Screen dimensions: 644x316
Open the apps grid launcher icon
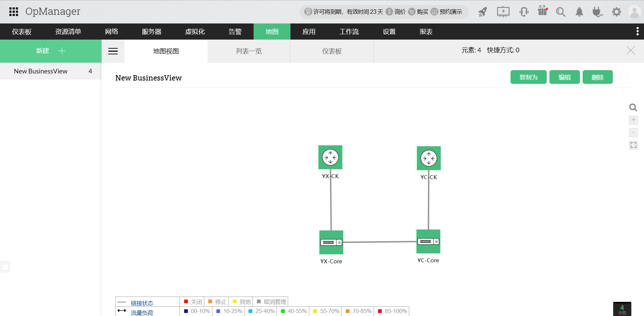click(x=13, y=12)
